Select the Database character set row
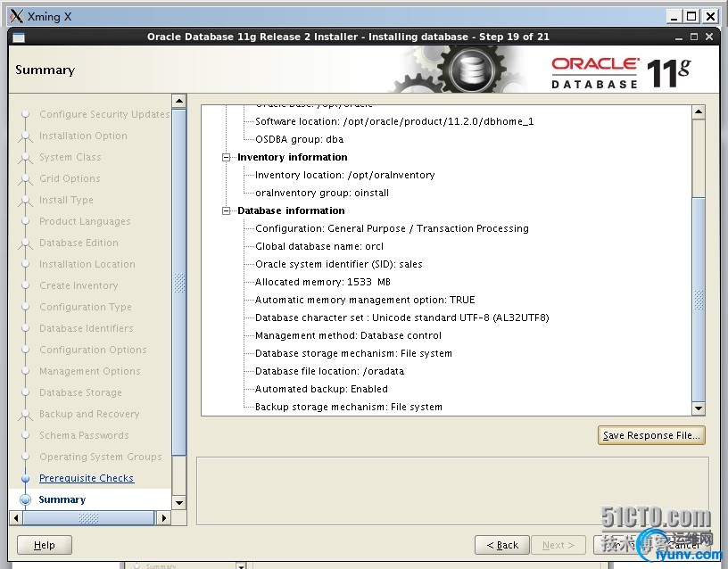The height and width of the screenshot is (569, 728). [x=402, y=317]
